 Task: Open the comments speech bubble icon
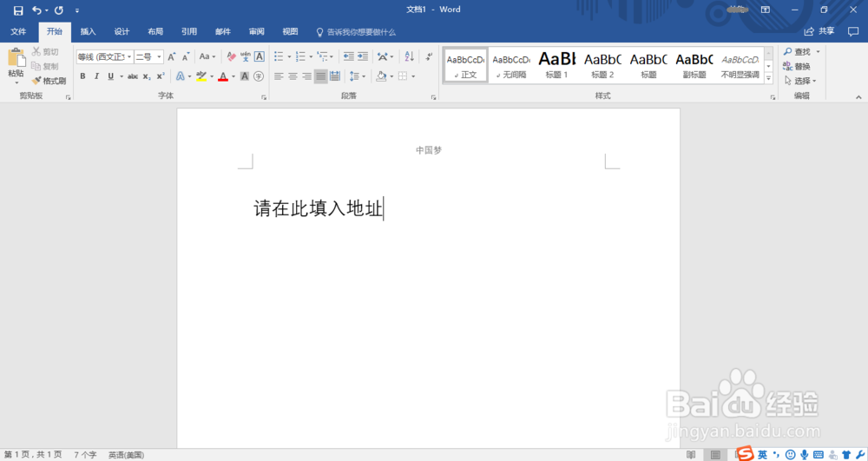pyautogui.click(x=853, y=31)
